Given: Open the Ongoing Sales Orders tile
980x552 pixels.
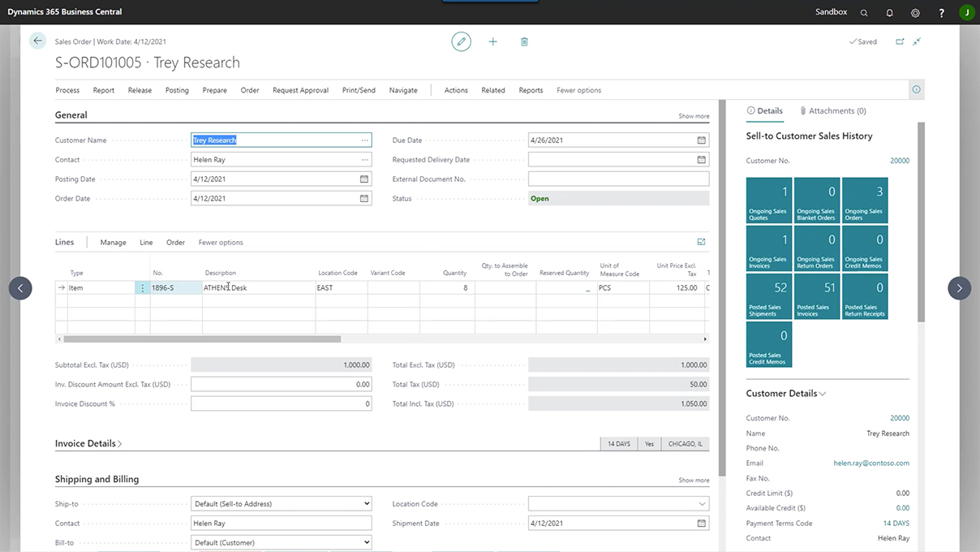Looking at the screenshot, I should [x=865, y=201].
